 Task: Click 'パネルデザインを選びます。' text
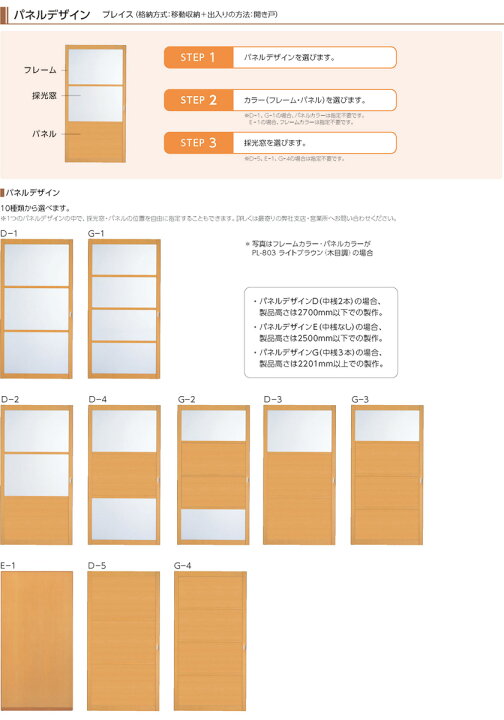(290, 57)
